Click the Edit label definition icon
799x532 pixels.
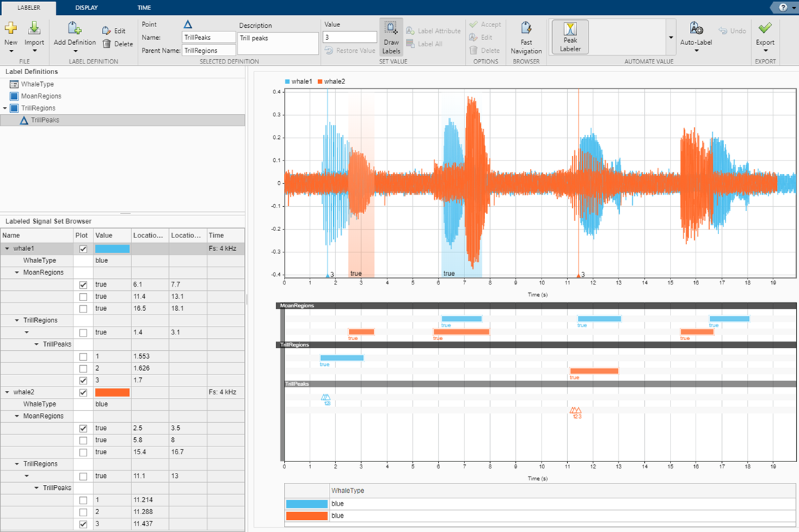click(106, 31)
